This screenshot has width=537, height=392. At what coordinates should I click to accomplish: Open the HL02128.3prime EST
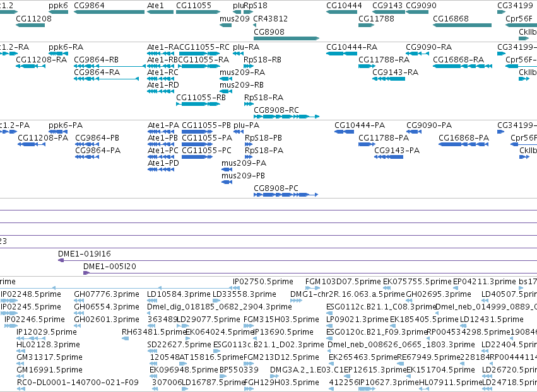point(21,351)
